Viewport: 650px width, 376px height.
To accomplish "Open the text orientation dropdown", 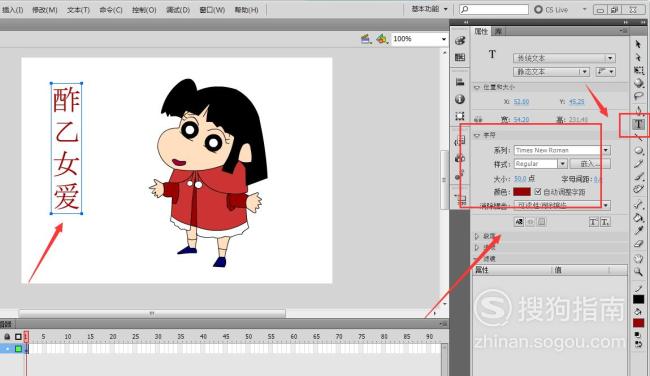I will coord(606,72).
